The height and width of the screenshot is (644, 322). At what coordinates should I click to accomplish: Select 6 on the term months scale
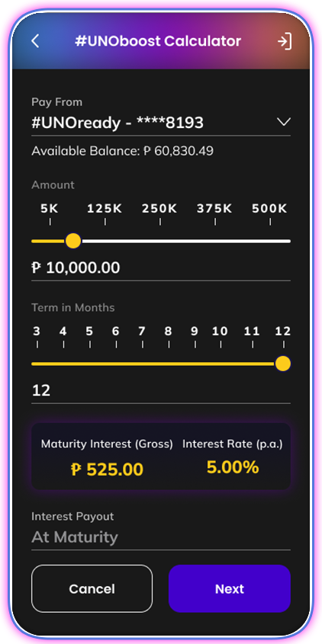pos(115,331)
